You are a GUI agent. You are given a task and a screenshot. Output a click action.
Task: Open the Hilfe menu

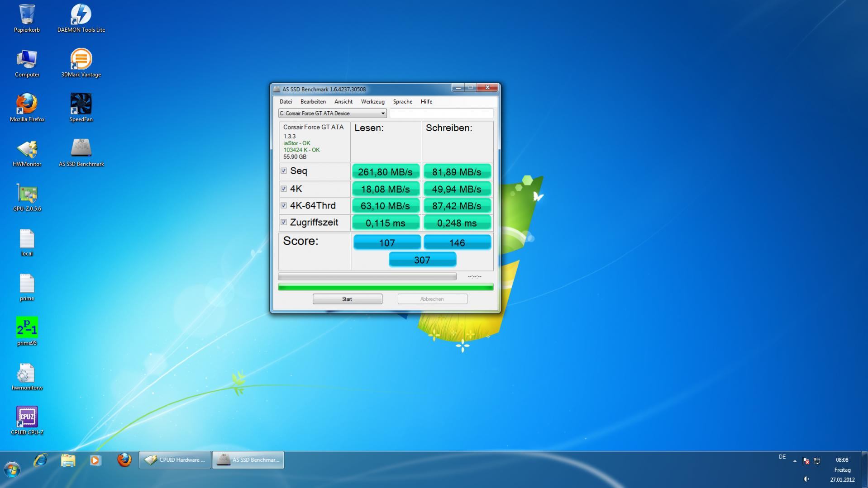pos(426,102)
